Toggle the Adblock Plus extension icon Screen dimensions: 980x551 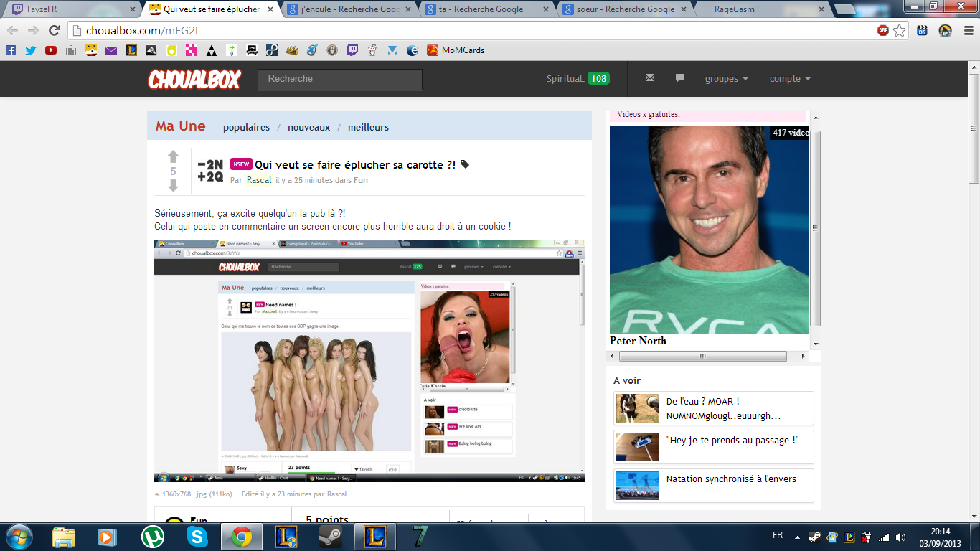[883, 30]
